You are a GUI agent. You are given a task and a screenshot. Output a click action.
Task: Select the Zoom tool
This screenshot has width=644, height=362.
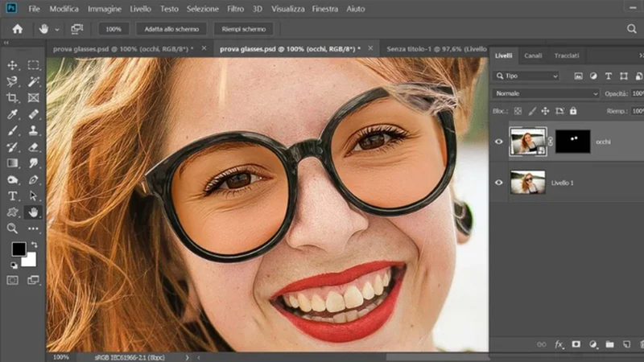point(12,228)
